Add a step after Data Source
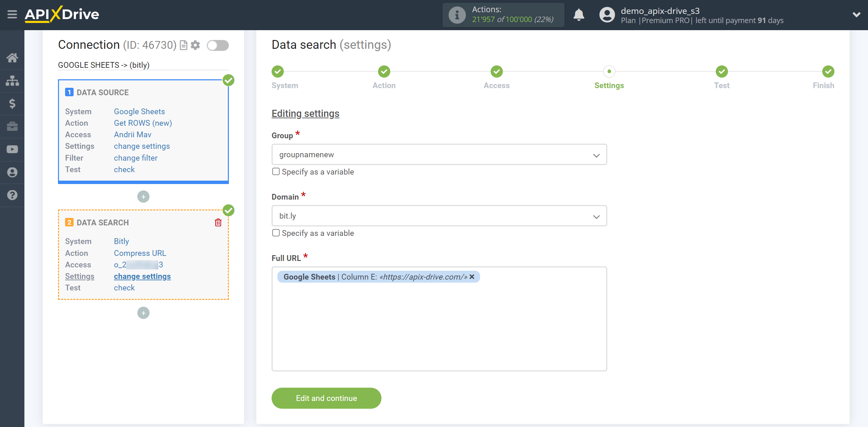The image size is (868, 427). [143, 197]
